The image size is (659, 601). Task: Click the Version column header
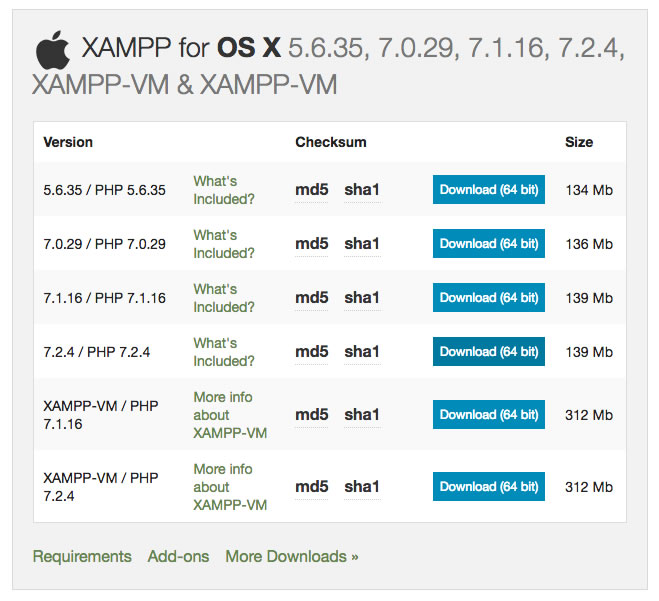click(x=68, y=142)
